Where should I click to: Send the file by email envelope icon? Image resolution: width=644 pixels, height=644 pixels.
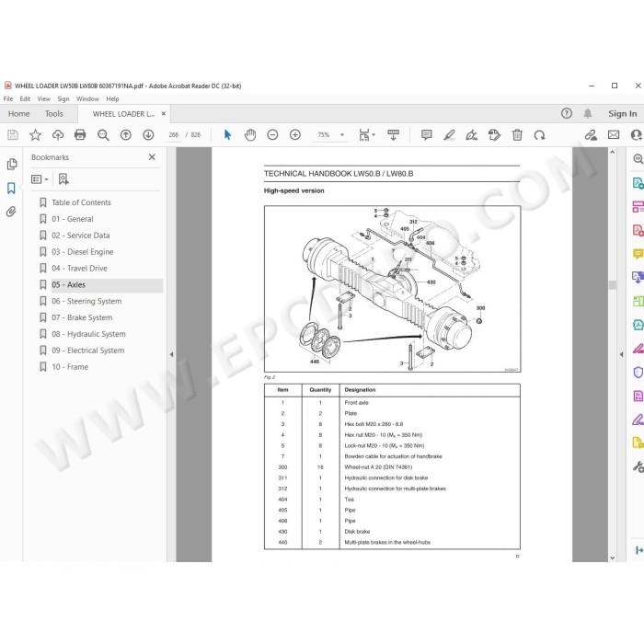(614, 134)
